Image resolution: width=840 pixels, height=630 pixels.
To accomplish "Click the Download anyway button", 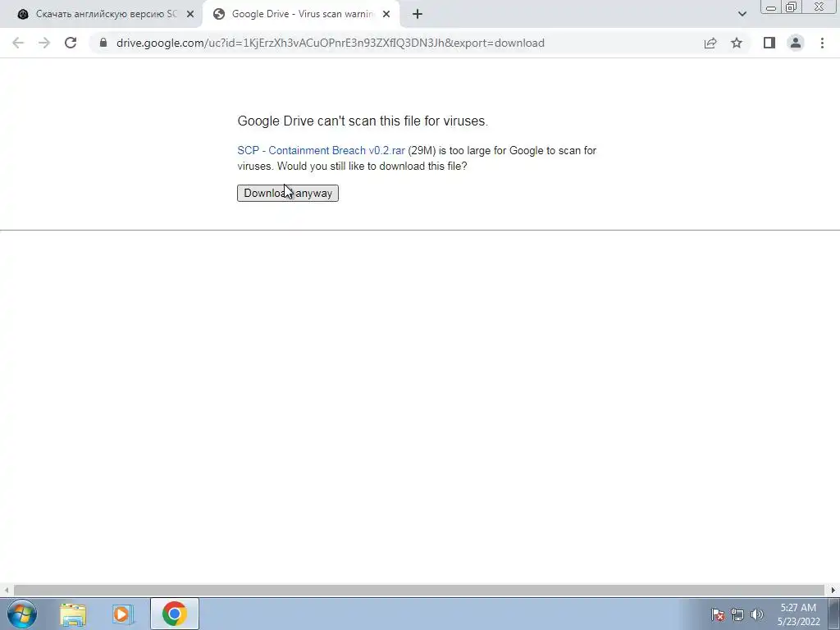I will click(x=288, y=193).
